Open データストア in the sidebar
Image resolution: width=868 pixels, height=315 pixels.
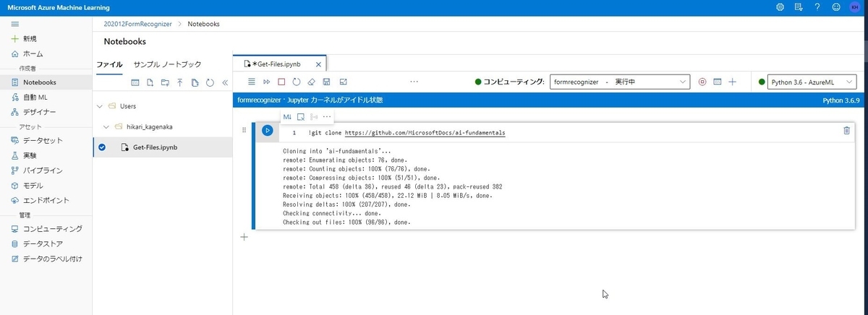(46, 243)
